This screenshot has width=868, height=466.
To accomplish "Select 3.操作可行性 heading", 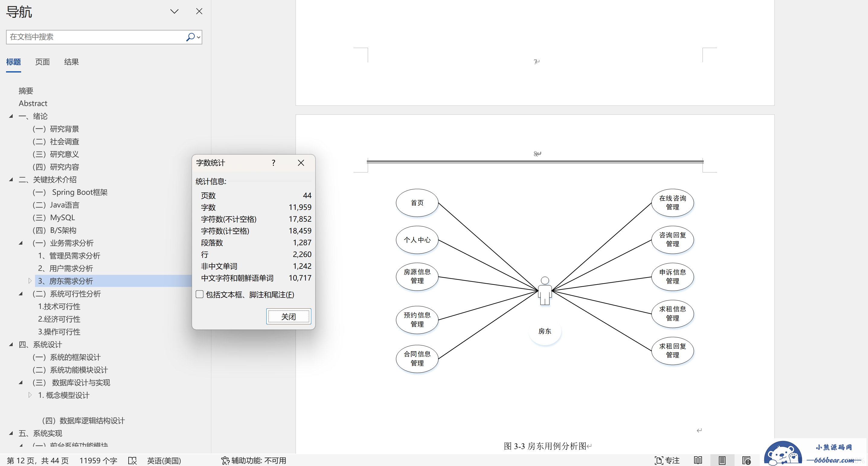I will click(59, 332).
